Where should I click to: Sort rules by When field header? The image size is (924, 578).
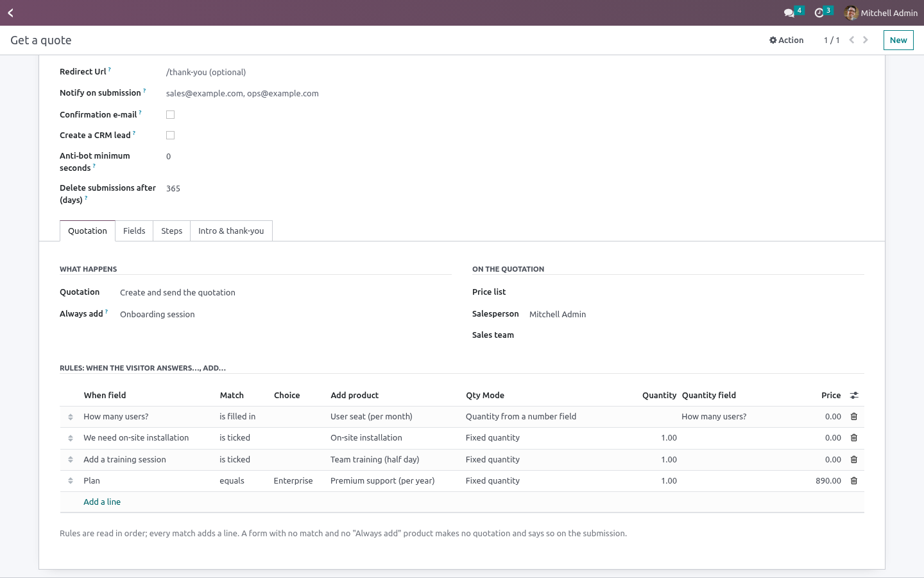tap(105, 396)
